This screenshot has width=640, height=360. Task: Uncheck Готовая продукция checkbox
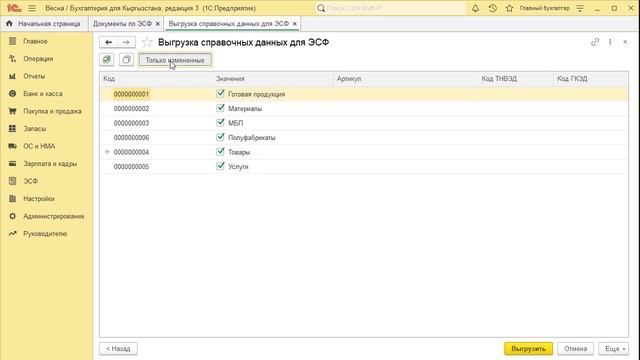[220, 93]
